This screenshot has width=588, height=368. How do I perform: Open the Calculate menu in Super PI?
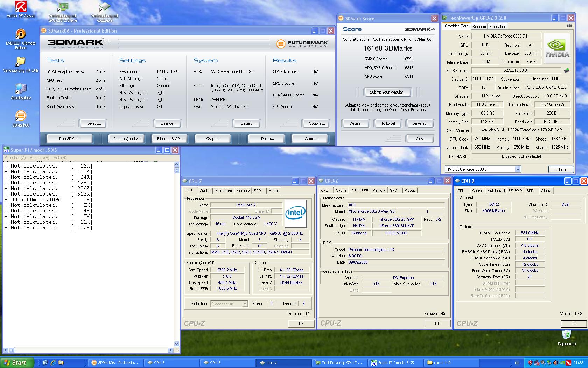tap(15, 158)
